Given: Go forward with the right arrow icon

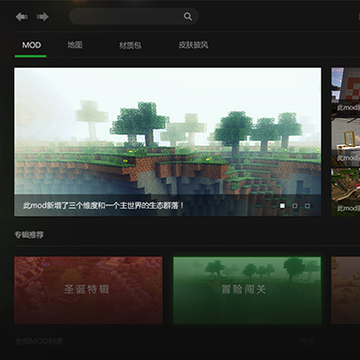Looking at the screenshot, I should 43,17.
